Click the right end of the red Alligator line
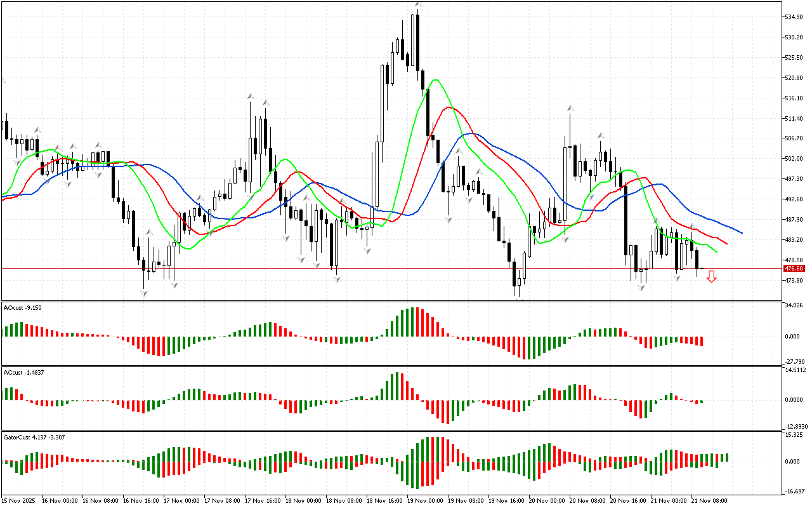 tap(726, 244)
